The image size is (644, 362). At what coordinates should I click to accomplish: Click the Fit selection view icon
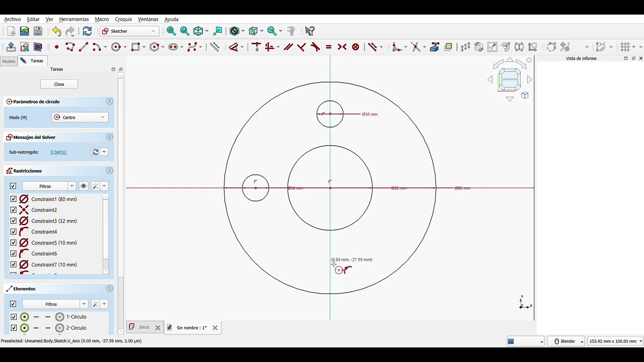coord(185,31)
